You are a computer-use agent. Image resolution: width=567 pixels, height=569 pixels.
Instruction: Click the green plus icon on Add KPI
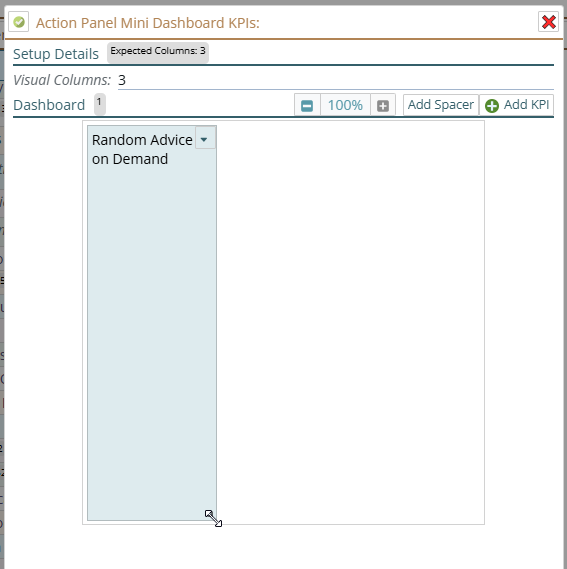coord(492,106)
